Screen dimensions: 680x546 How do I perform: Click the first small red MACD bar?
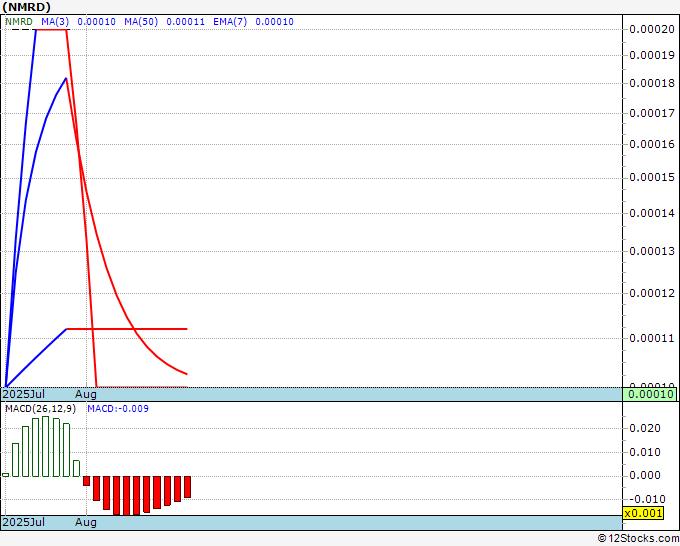click(86, 481)
